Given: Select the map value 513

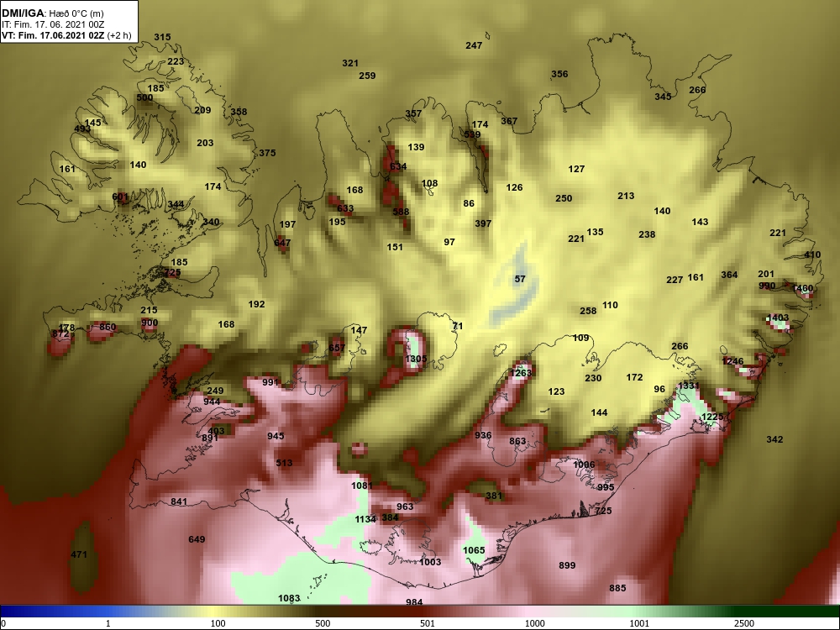Looking at the screenshot, I should tap(284, 464).
